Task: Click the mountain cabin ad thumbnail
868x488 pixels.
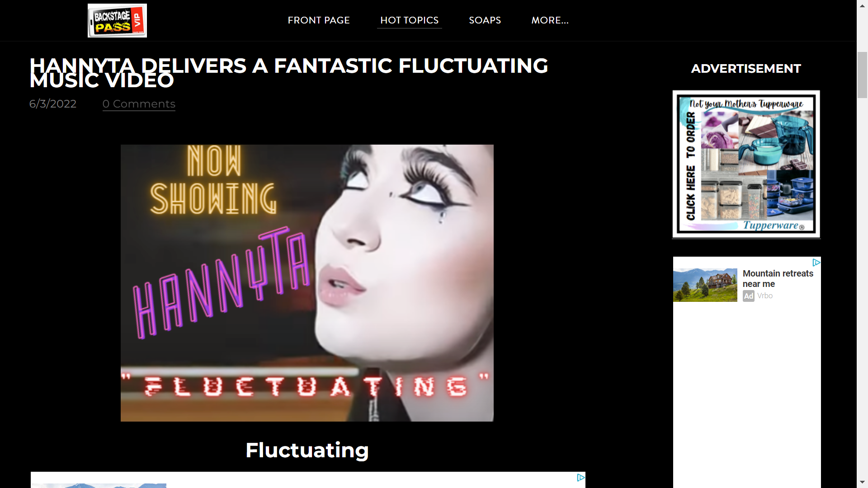Action: [705, 285]
